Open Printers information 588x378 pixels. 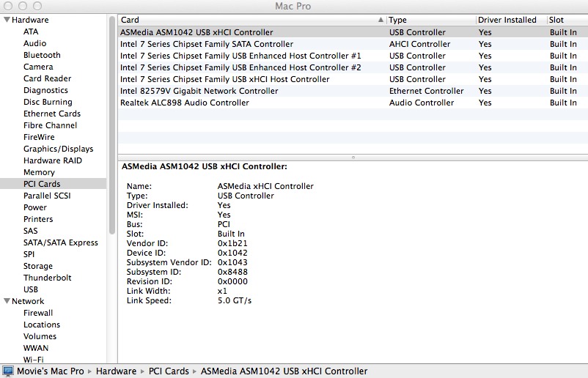click(38, 219)
